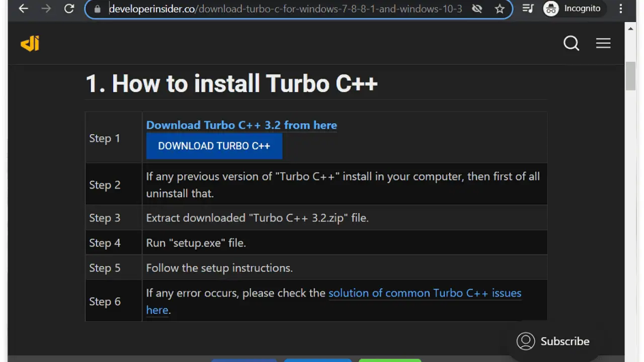This screenshot has height=362, width=644.
Task: Bookmark this page with the star icon
Action: point(500,9)
